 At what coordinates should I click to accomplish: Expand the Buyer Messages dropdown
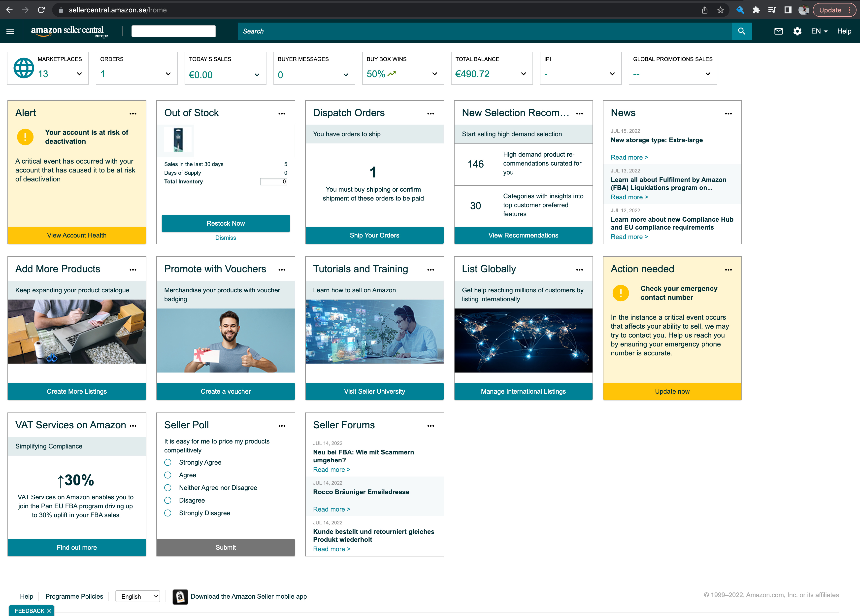(x=345, y=74)
